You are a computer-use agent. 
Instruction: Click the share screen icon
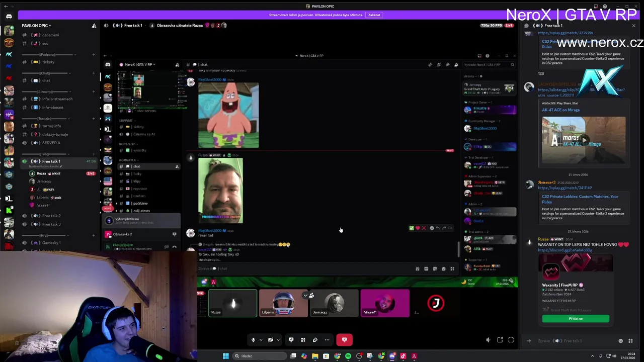[x=291, y=340]
